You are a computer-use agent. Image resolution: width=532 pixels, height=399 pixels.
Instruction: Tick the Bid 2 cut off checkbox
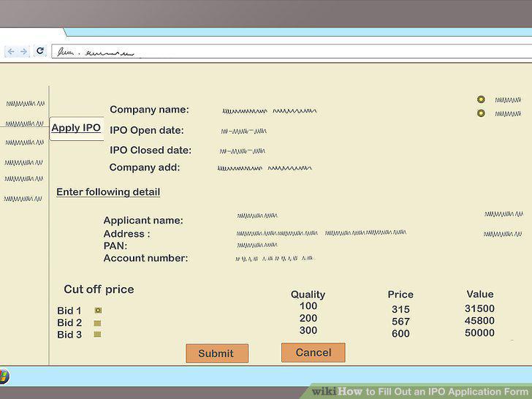(97, 323)
